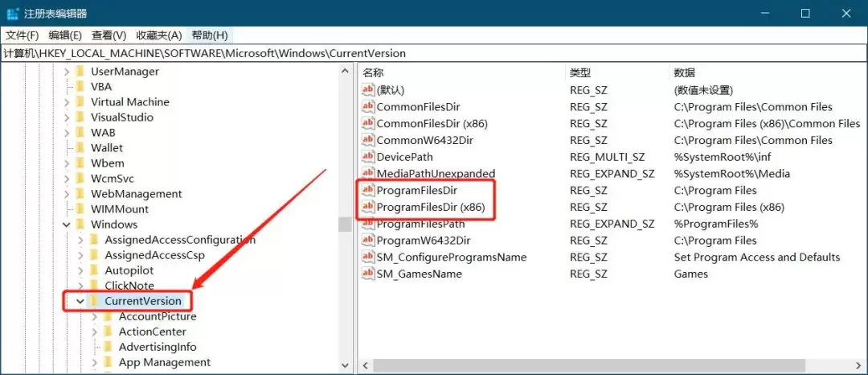Expand the Wbem key
Screen dimensions: 868x375
point(67,163)
